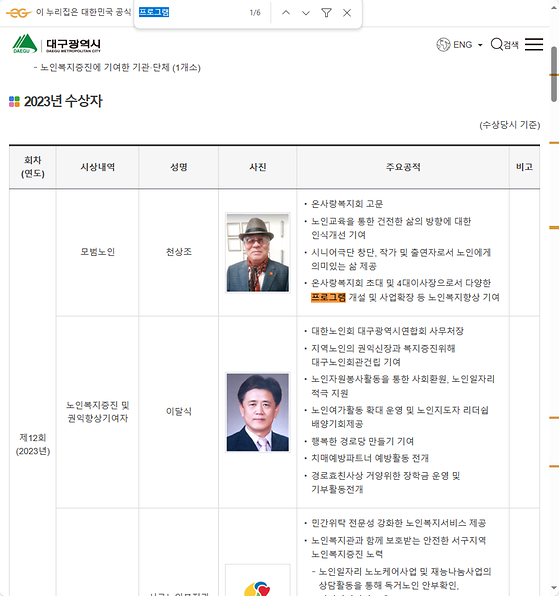
Task: Click the globe language icon
Action: click(443, 44)
